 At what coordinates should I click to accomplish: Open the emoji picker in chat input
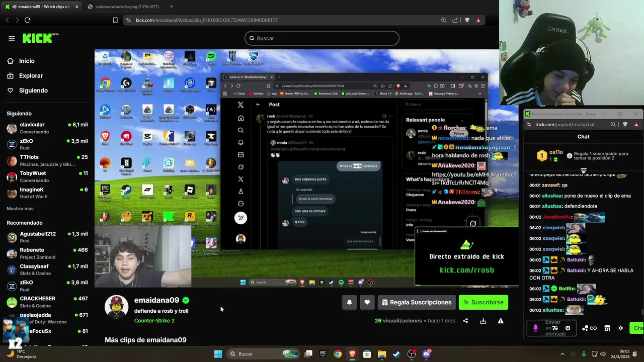(568, 328)
